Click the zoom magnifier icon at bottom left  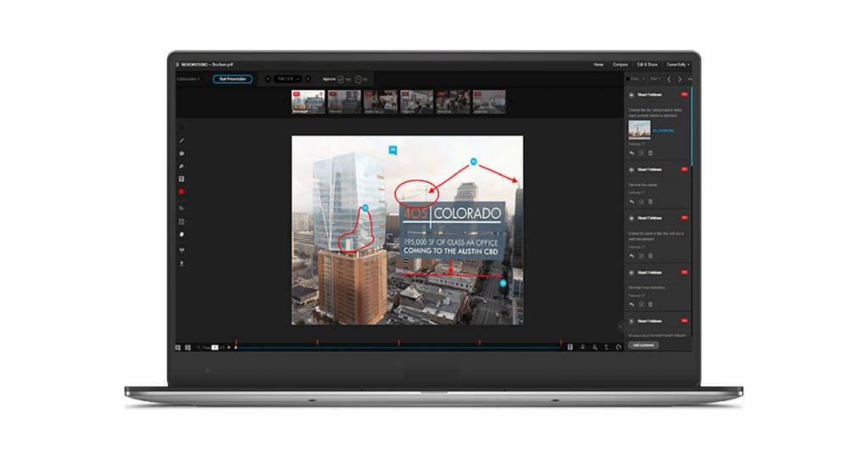tap(179, 347)
